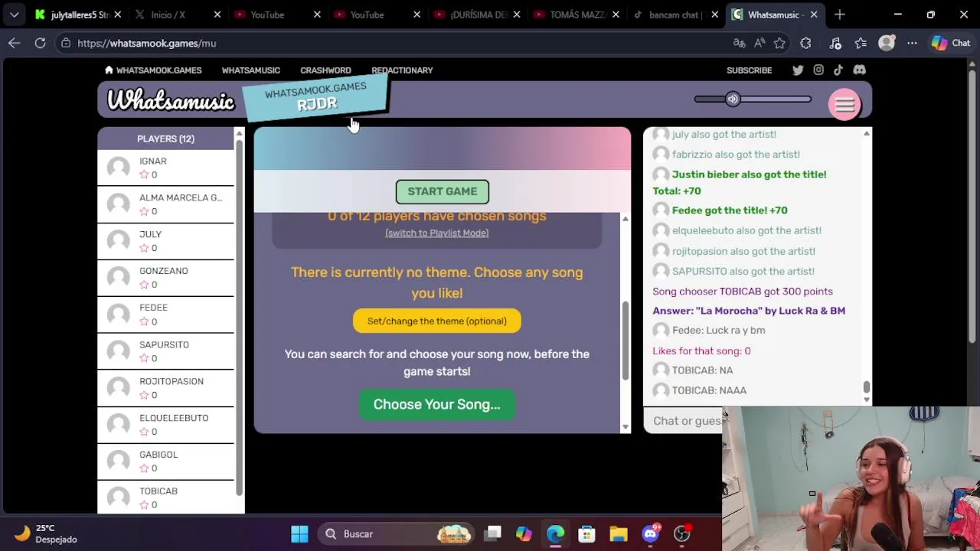Click the Whatsamusic logo
This screenshot has width=980, height=551.
[170, 100]
